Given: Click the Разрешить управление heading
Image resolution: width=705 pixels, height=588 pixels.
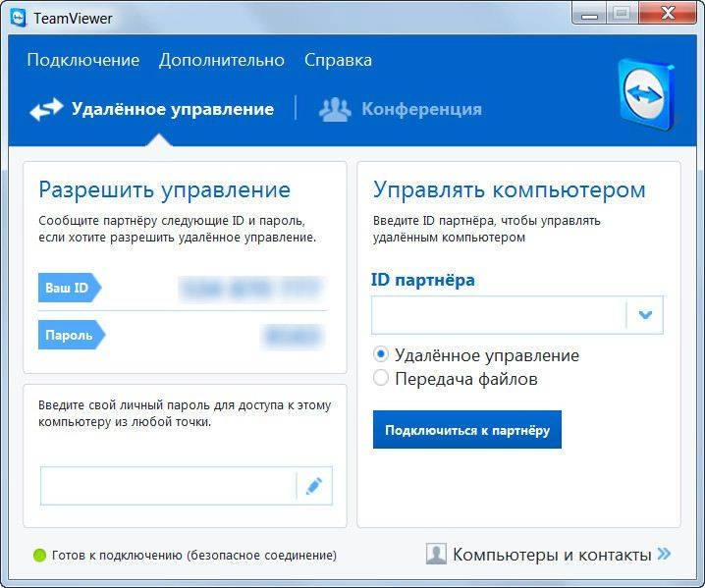Looking at the screenshot, I should 165,190.
